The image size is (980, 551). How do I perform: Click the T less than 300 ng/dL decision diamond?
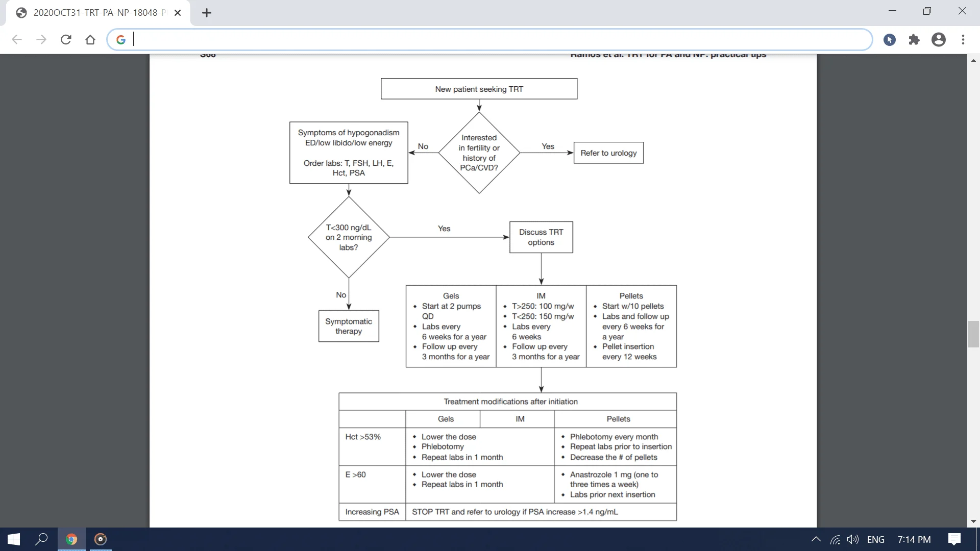pos(348,237)
